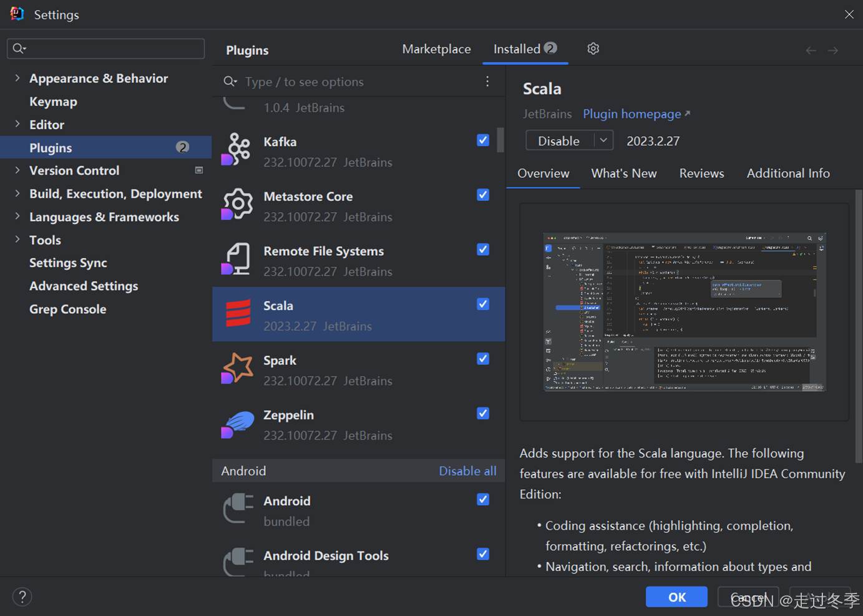Open the Plugin homepage link
This screenshot has height=616, width=863.
point(636,114)
